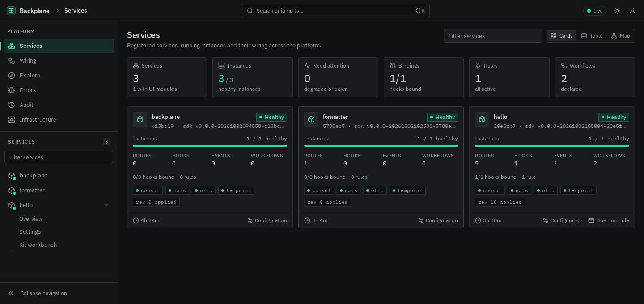
Task: Click the Need attention stat card
Action: [338, 77]
